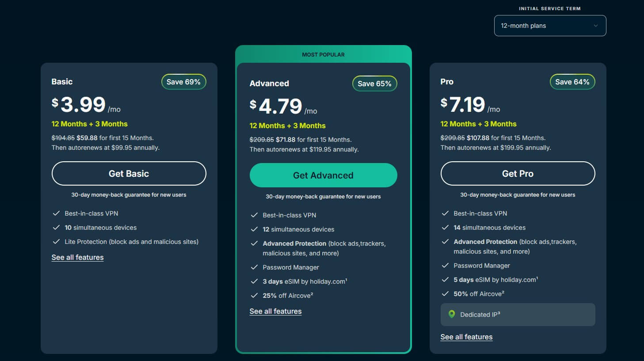Click the checkmark next to 5 days eSIM in Pro
The width and height of the screenshot is (644, 361).
(x=445, y=279)
